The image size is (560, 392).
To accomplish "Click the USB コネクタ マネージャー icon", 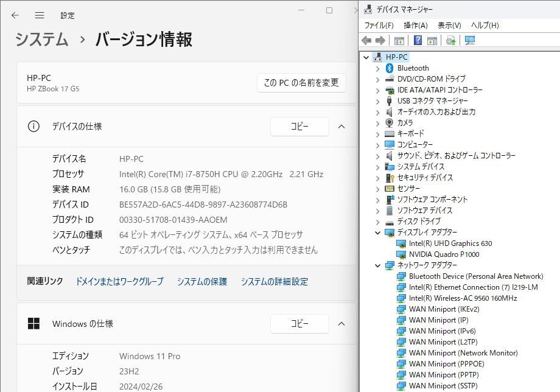I will (390, 101).
